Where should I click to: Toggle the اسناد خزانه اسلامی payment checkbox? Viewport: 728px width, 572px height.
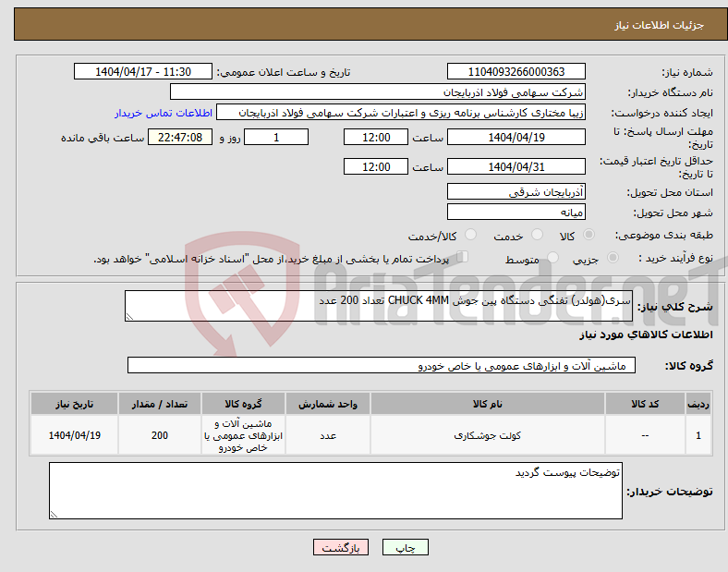pyautogui.click(x=463, y=257)
